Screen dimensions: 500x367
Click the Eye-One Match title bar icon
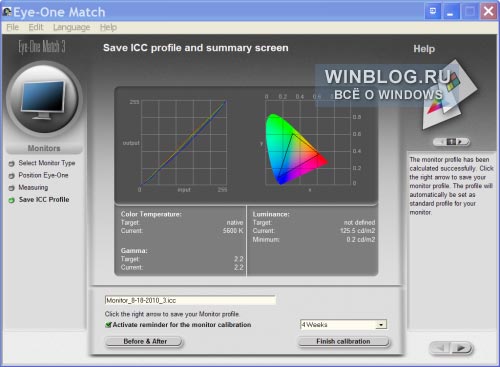7,12
